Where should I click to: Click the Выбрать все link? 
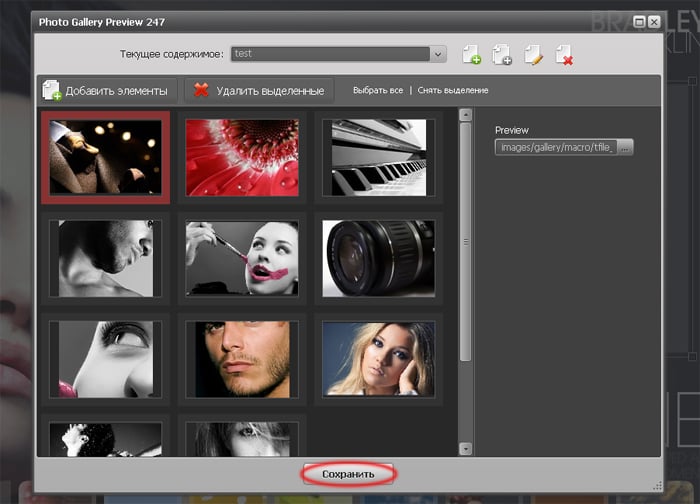tap(378, 90)
